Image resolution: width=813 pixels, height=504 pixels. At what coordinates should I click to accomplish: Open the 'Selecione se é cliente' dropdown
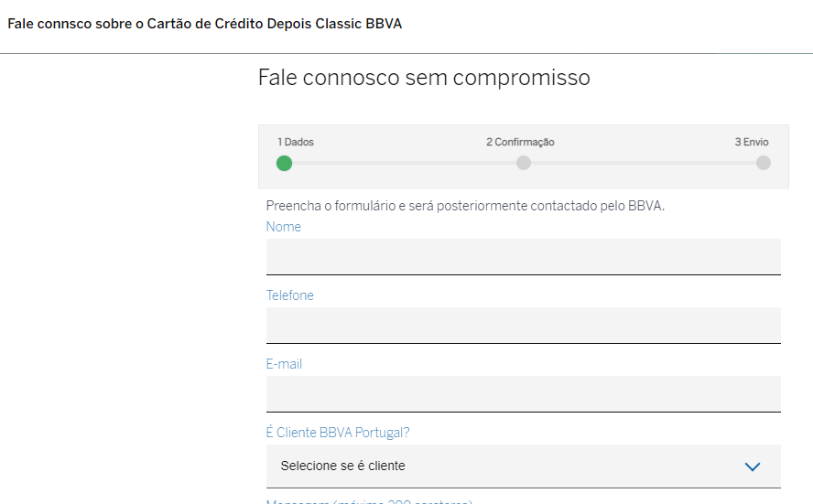523,466
